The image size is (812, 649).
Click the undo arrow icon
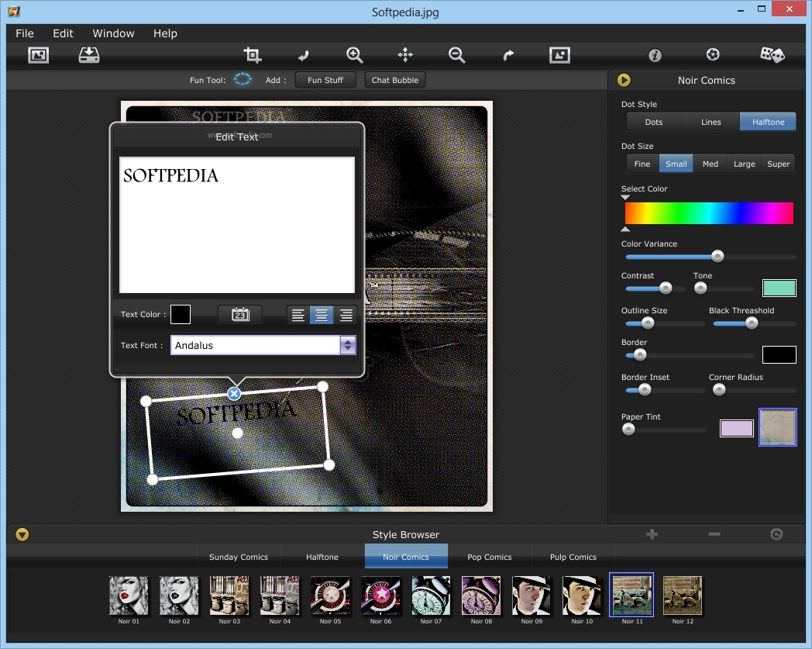tap(304, 55)
